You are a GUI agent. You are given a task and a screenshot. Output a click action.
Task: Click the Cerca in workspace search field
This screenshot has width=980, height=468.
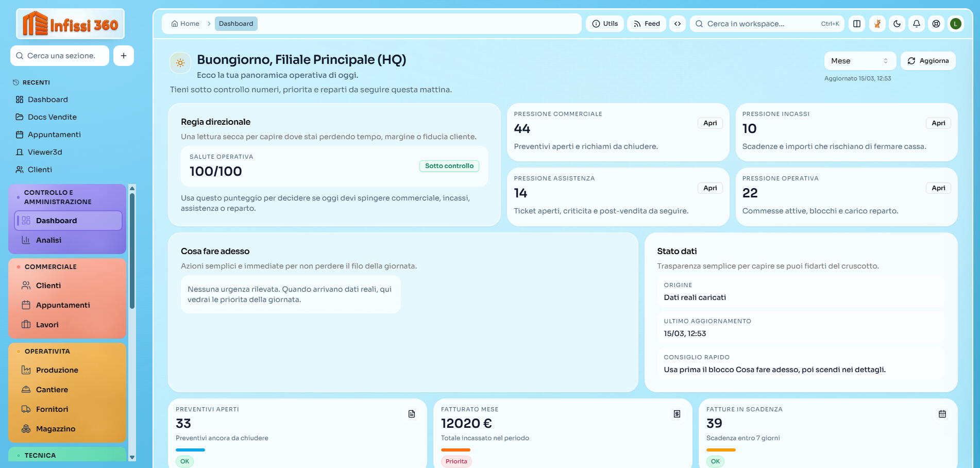pyautogui.click(x=757, y=24)
